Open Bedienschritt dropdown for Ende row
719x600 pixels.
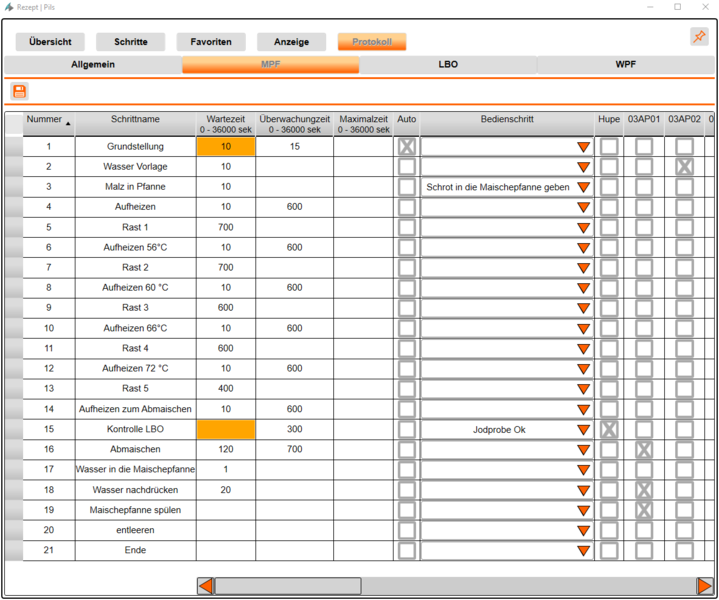point(583,551)
